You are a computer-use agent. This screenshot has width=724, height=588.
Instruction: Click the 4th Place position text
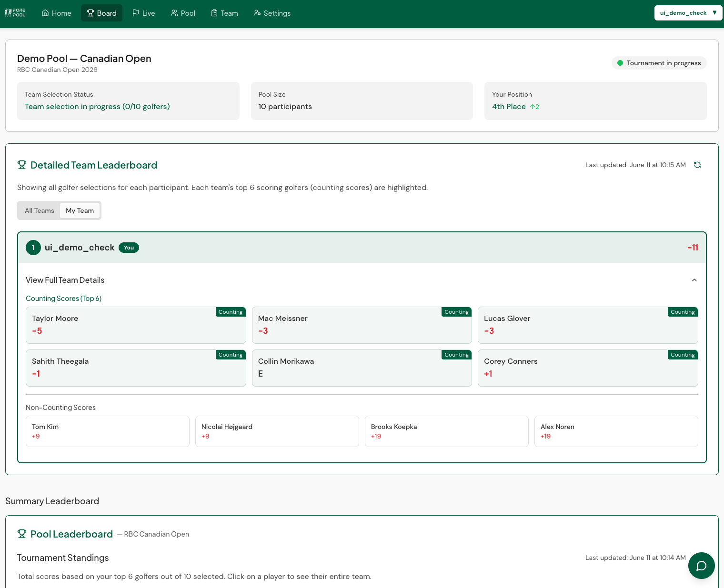(x=509, y=107)
